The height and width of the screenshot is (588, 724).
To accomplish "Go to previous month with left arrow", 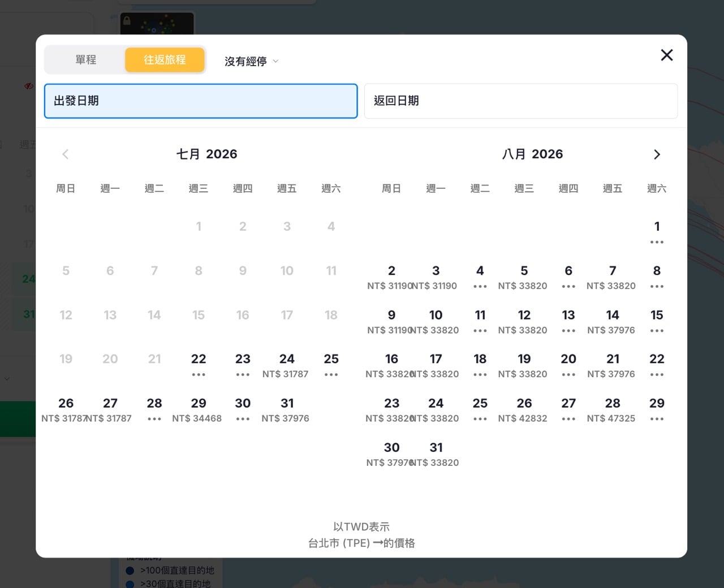I will pos(66,154).
